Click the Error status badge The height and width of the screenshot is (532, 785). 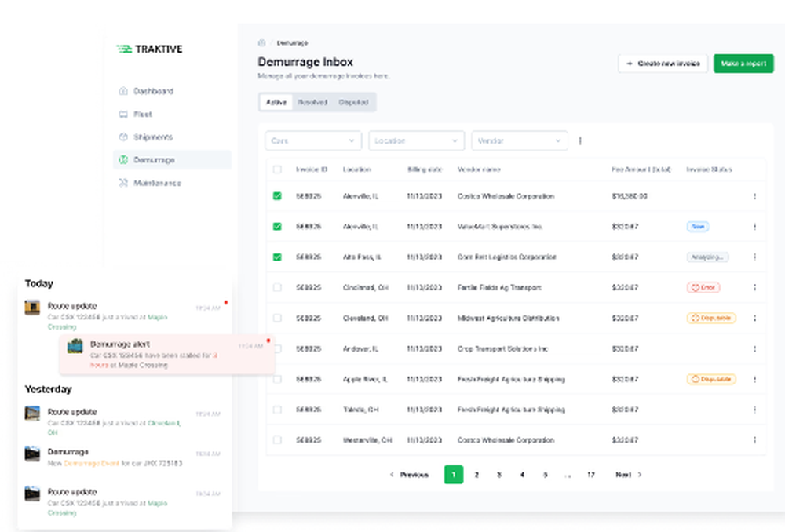pos(703,287)
